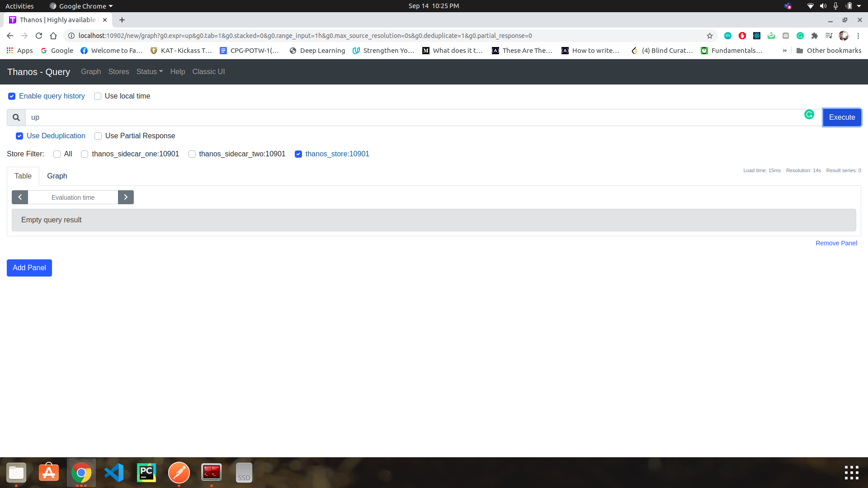Enable Use Partial Response checkbox

point(98,136)
